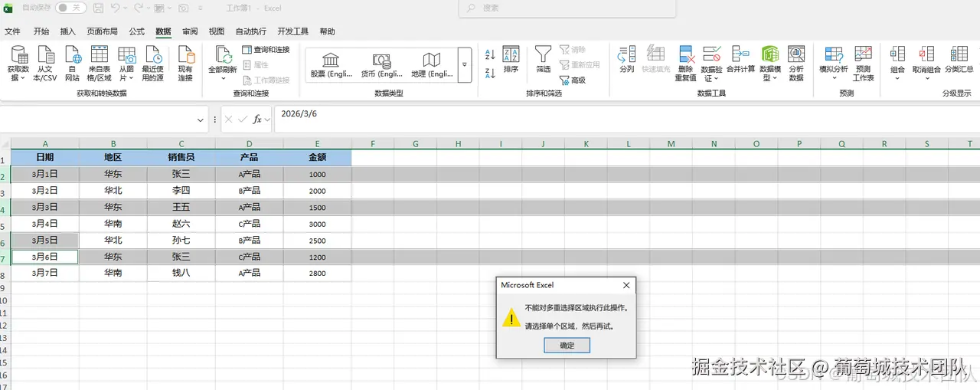Close the Microsoft Excel warning dialog
Image resolution: width=980 pixels, height=390 pixels.
(x=626, y=285)
